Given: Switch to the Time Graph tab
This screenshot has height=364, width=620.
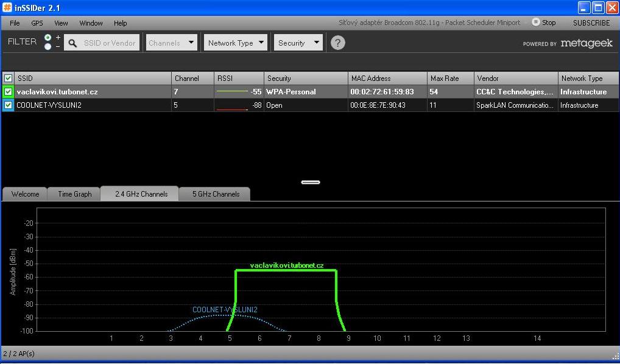Looking at the screenshot, I should pos(74,194).
